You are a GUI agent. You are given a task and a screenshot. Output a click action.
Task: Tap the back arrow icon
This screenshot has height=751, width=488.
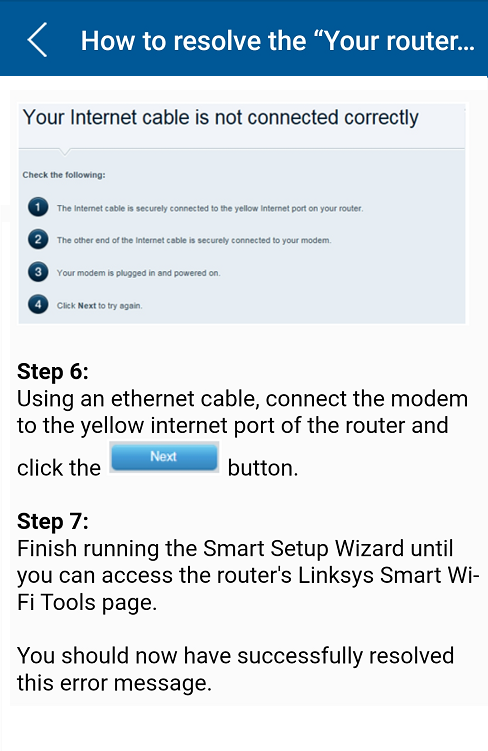tap(37, 40)
